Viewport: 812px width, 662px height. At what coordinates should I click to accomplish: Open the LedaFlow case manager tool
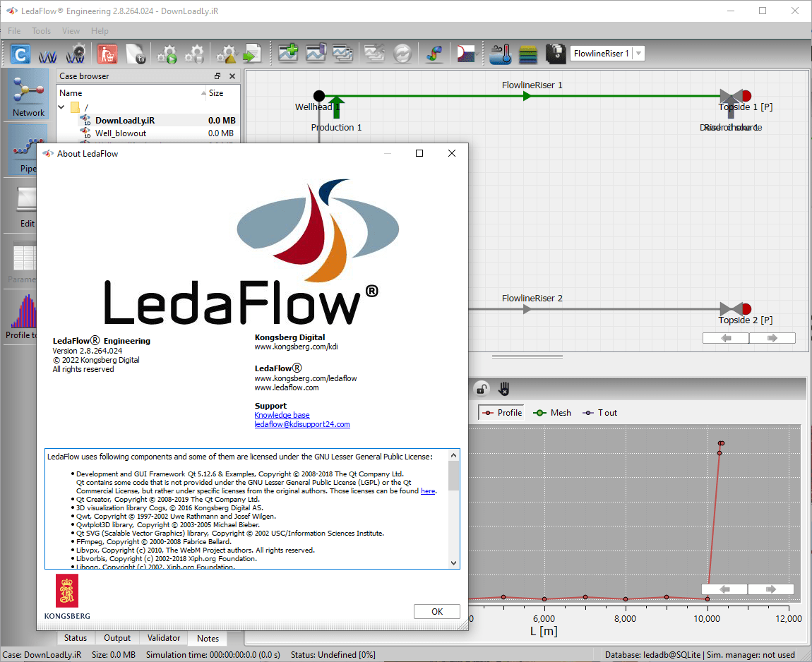(x=20, y=53)
